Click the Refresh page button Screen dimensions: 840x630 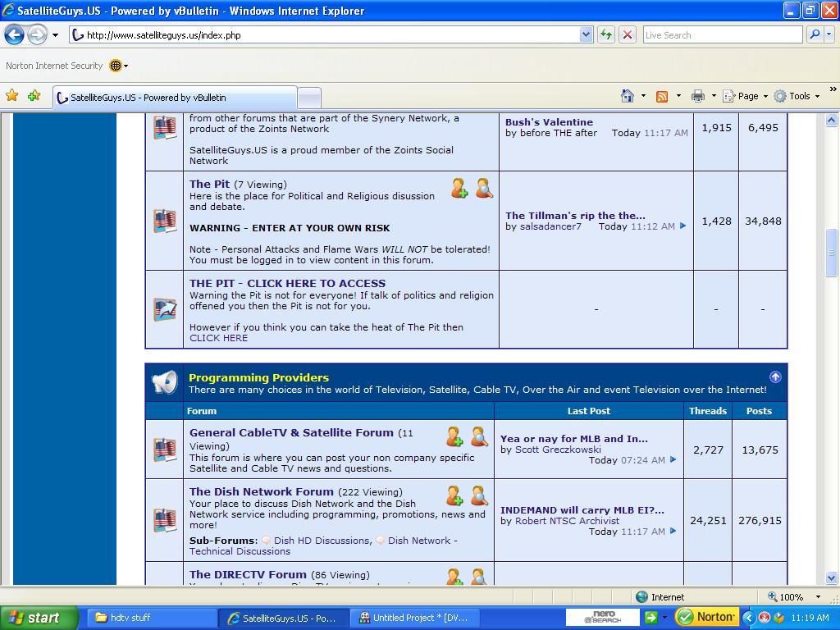(x=606, y=34)
